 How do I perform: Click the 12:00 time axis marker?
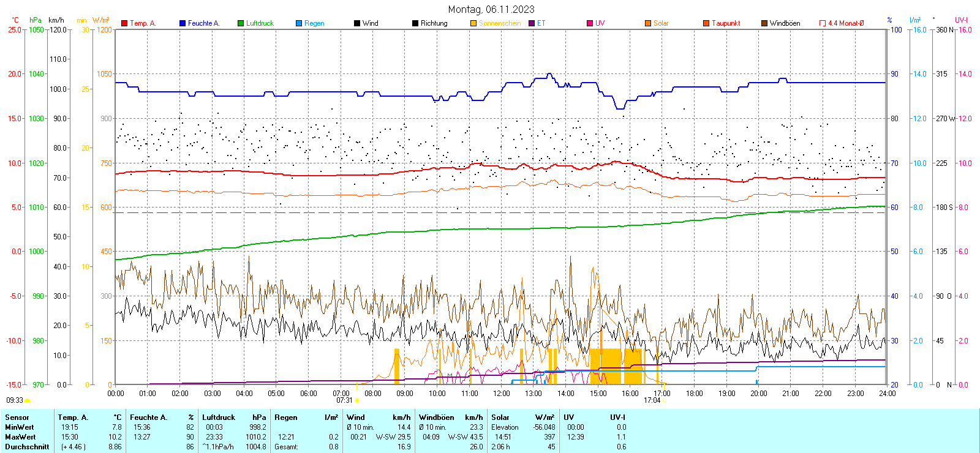pos(501,394)
